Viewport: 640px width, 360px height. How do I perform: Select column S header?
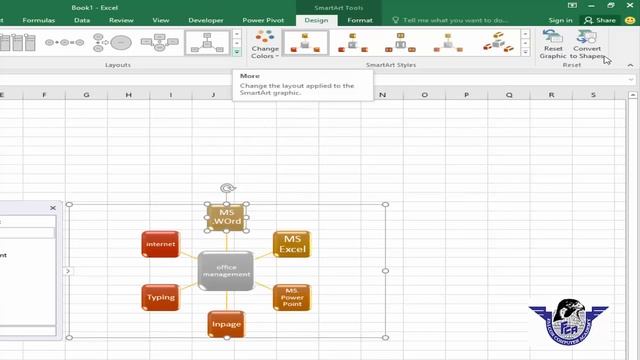coord(593,95)
